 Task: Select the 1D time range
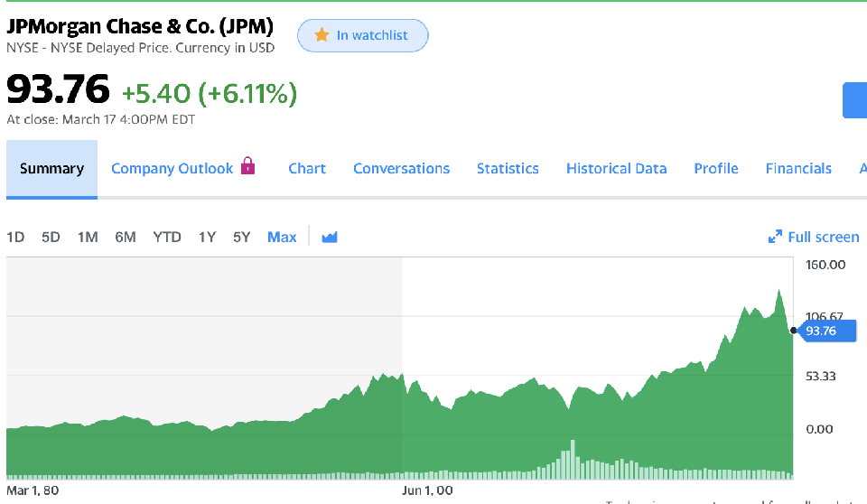pos(15,237)
